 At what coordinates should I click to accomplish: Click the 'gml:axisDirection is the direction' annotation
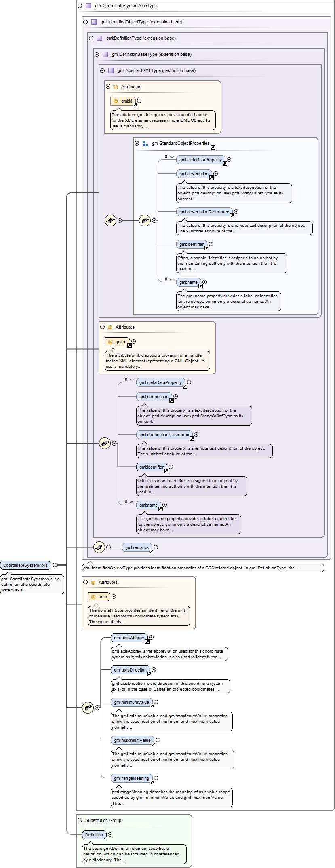tap(171, 686)
